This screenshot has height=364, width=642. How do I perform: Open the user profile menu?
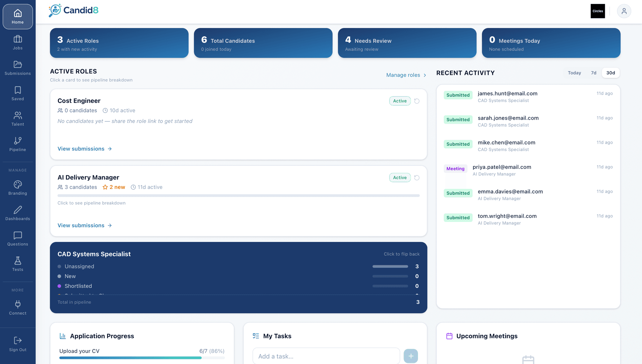pos(624,11)
